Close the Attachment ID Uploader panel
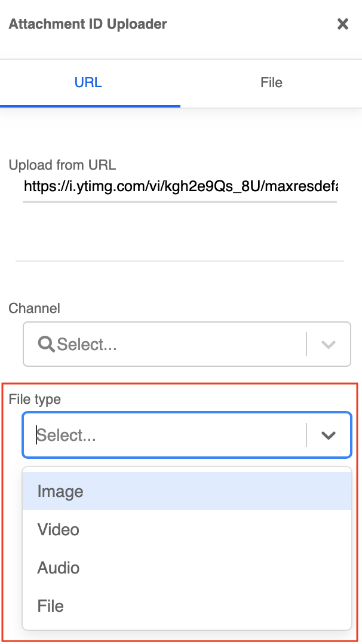 tap(343, 24)
